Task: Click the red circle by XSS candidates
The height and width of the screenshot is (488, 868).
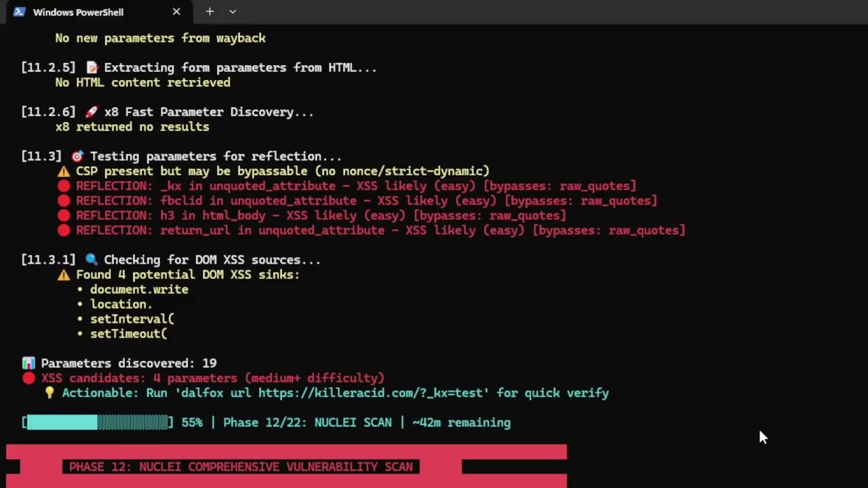Action: coord(28,378)
